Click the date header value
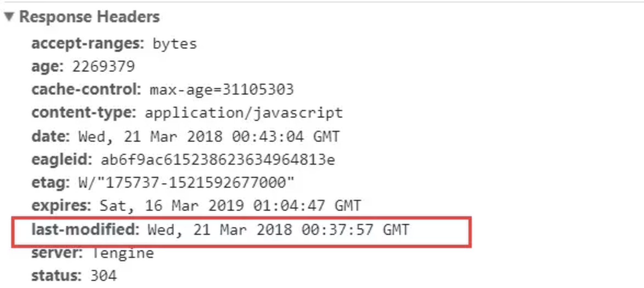The width and height of the screenshot is (644, 288). (x=209, y=136)
